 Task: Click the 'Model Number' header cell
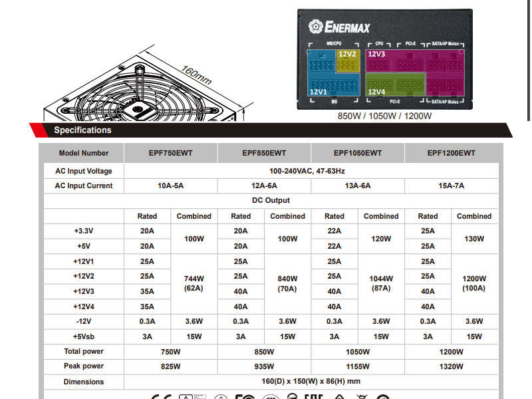click(84, 153)
